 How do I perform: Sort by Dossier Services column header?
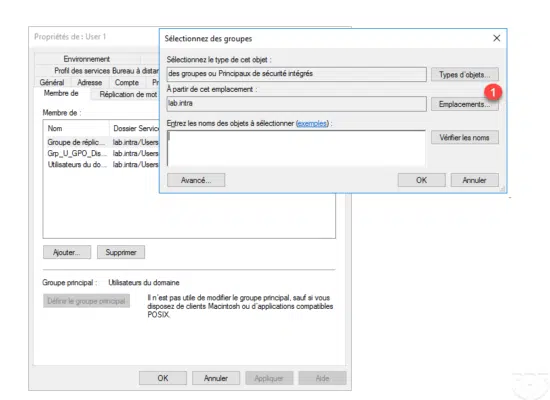(135, 128)
